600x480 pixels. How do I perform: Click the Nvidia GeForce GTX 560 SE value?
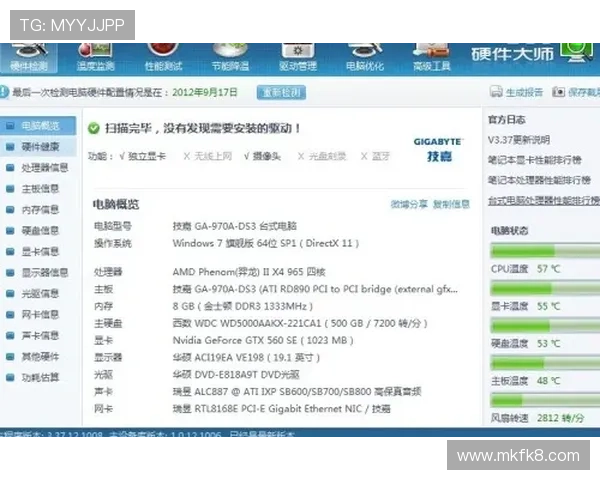point(263,340)
